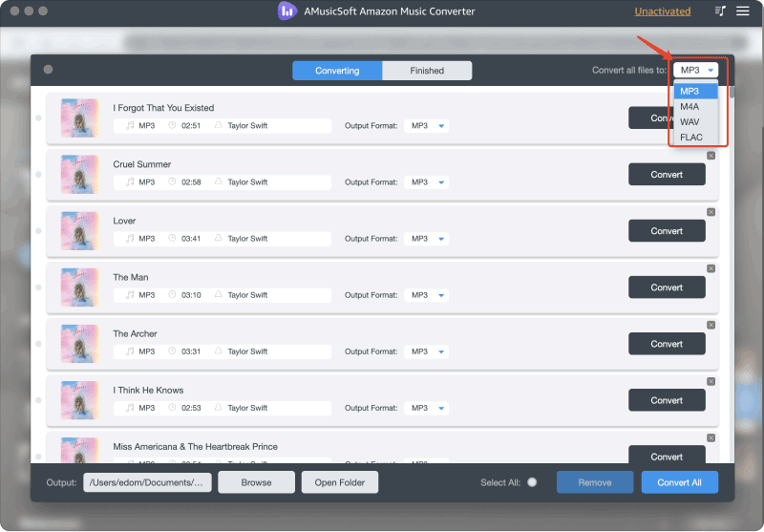Convert The Man track

667,287
